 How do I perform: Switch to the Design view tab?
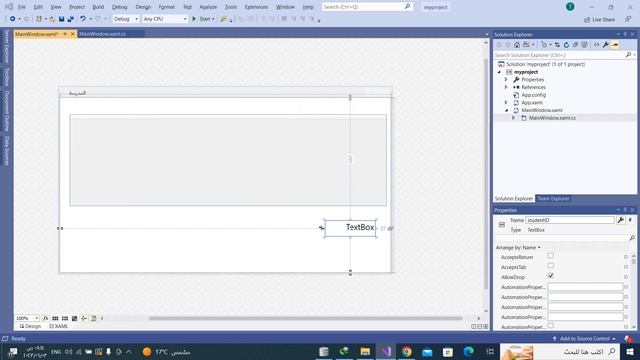[x=30, y=326]
